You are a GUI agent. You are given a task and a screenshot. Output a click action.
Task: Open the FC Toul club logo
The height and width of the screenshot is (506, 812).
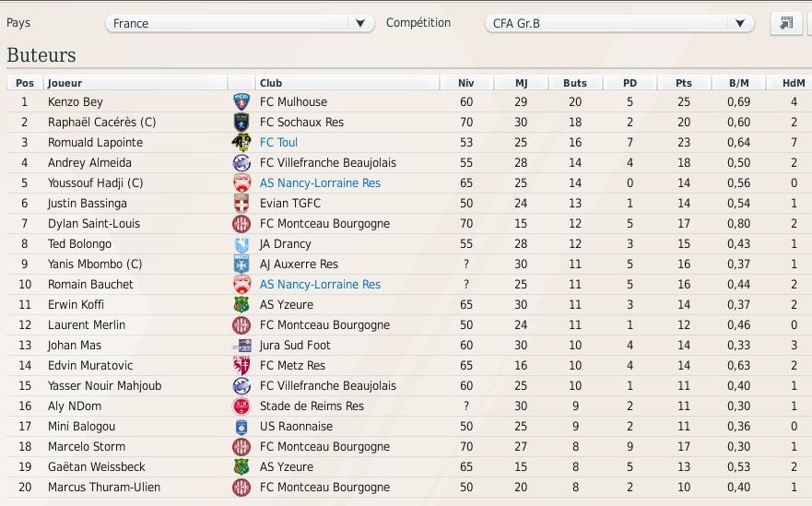point(241,143)
